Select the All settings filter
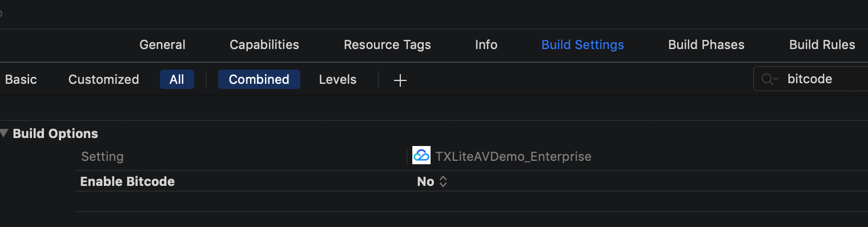The image size is (868, 227). click(177, 79)
